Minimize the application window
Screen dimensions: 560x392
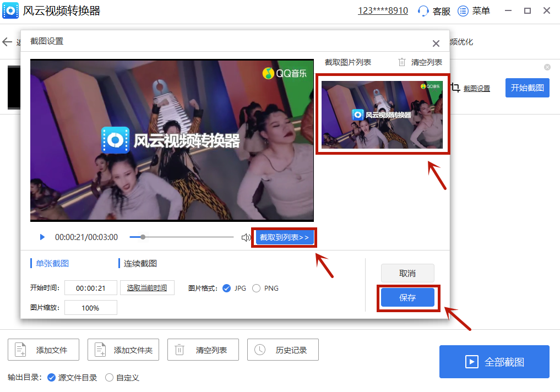click(x=508, y=10)
